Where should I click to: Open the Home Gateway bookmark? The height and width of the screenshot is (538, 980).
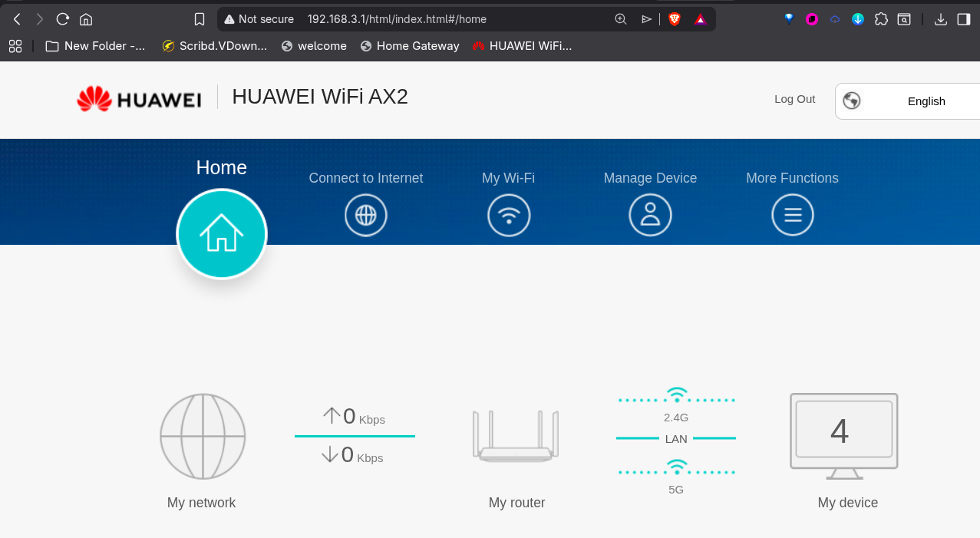point(410,45)
